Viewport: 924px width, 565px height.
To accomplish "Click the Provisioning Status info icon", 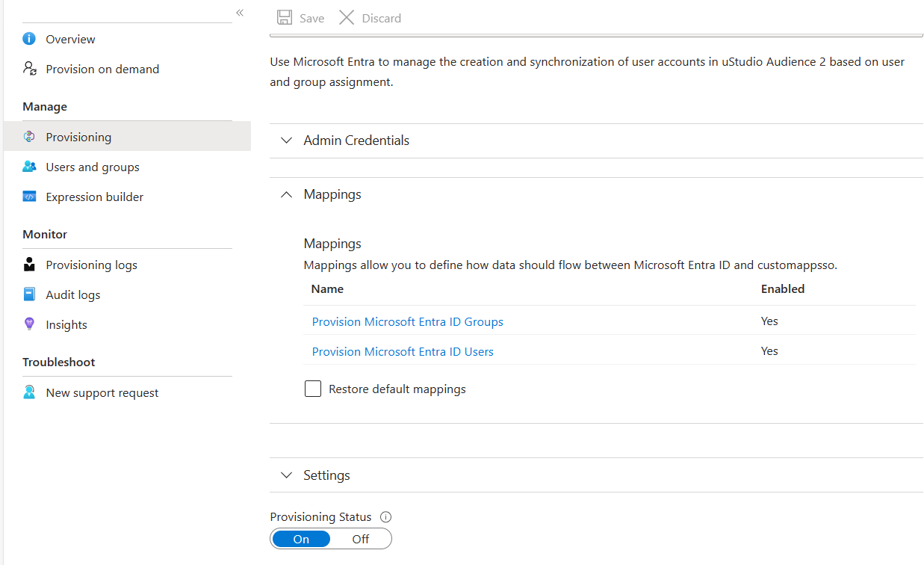I will tap(386, 517).
